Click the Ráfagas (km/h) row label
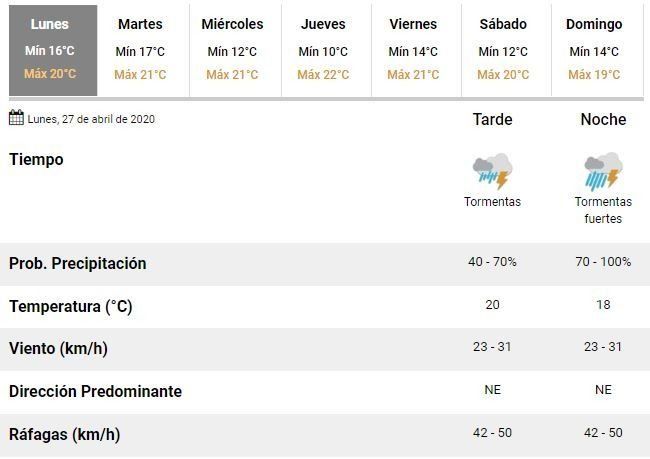Image resolution: width=650 pixels, height=459 pixels. click(64, 434)
